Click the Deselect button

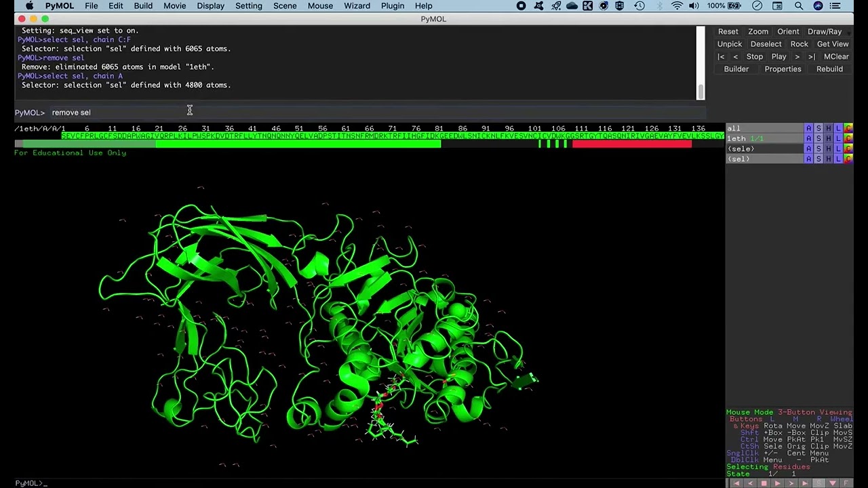(766, 44)
